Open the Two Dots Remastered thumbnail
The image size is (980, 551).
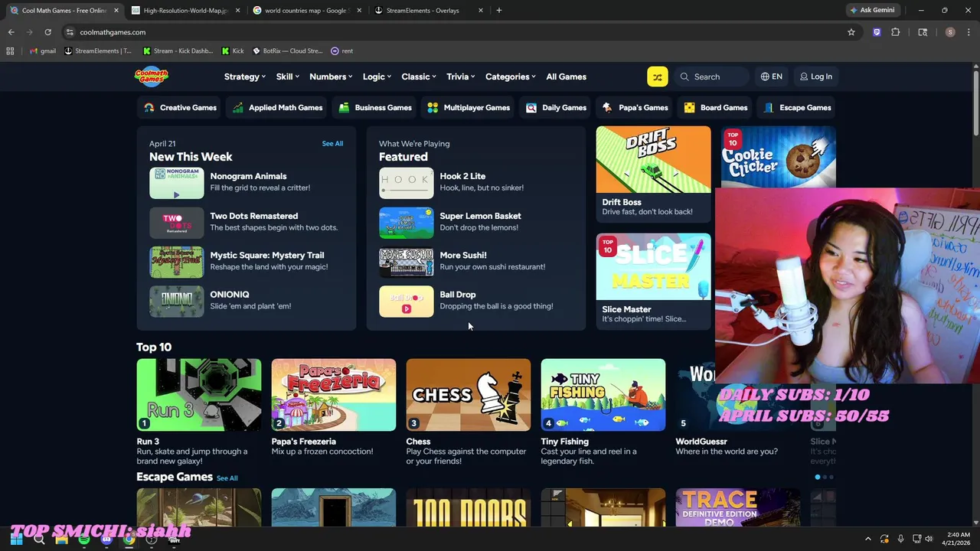pyautogui.click(x=177, y=223)
